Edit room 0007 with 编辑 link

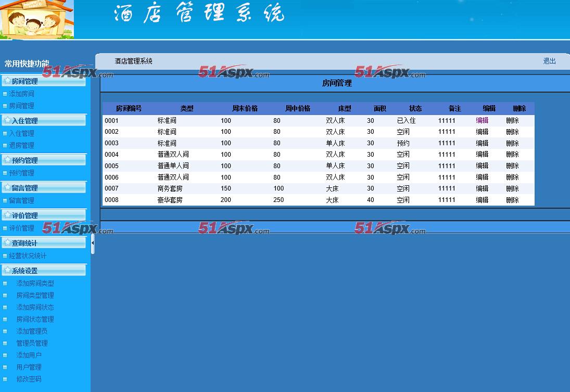[482, 188]
